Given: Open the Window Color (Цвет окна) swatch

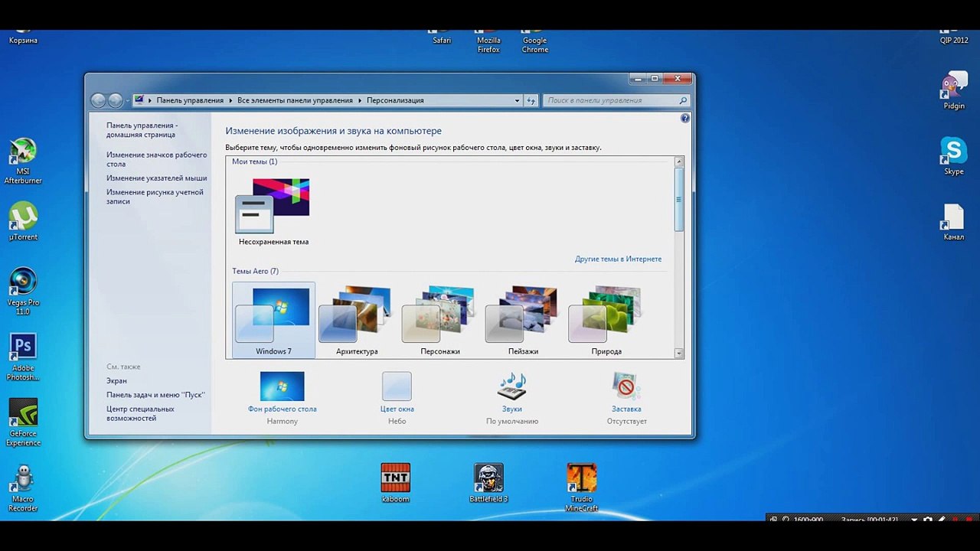Looking at the screenshot, I should (397, 387).
